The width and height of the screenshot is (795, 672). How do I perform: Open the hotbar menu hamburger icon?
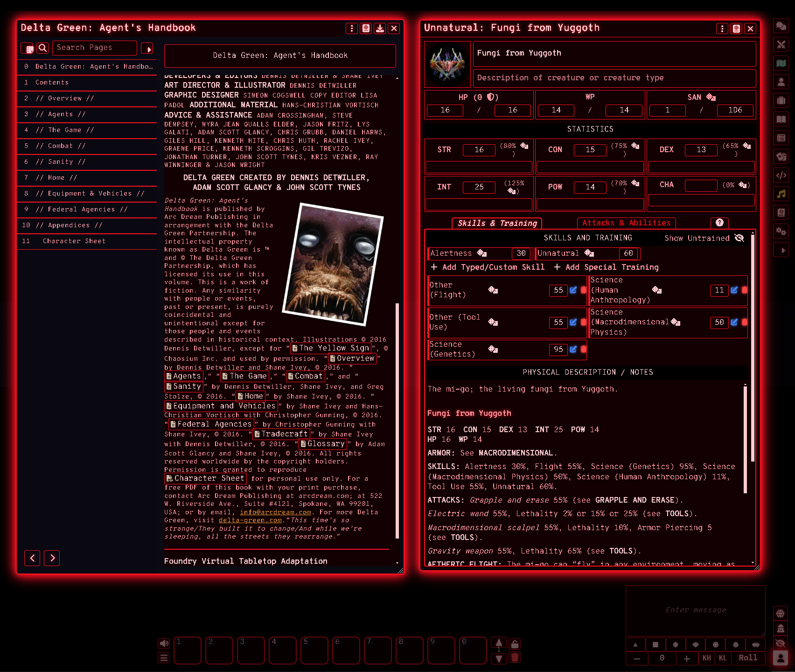pyautogui.click(x=164, y=658)
